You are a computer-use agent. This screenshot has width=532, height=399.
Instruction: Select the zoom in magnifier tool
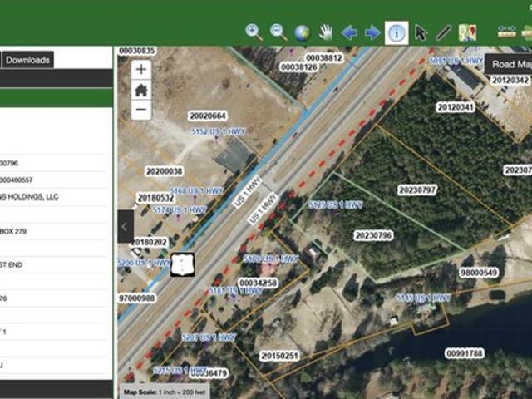pyautogui.click(x=254, y=32)
